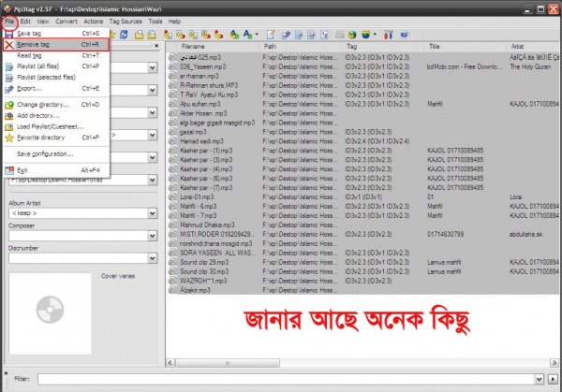Image resolution: width=562 pixels, height=392 pixels.
Task: Sort by the Artist column header
Action: point(534,47)
